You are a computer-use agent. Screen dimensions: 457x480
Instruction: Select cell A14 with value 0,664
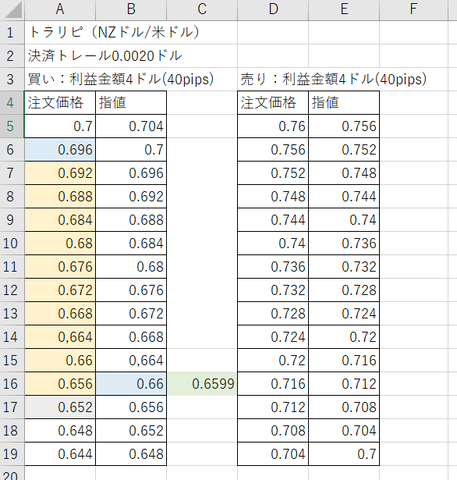coord(60,337)
